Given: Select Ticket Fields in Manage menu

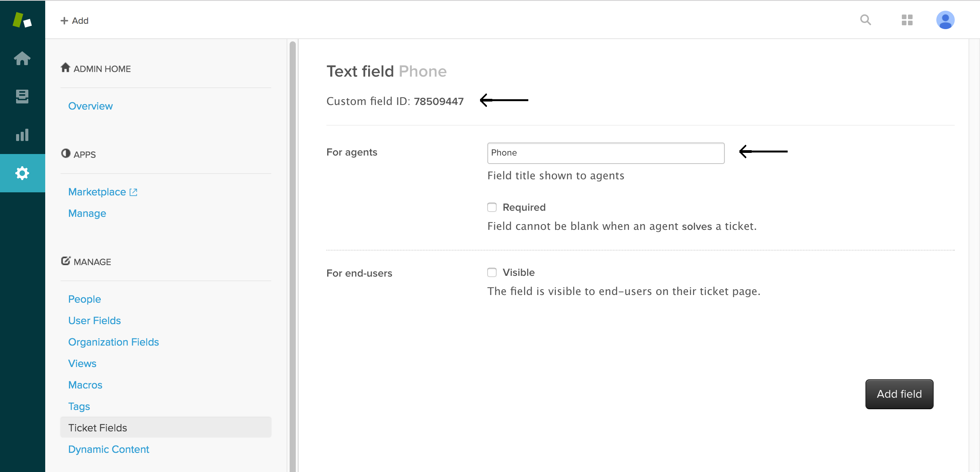Looking at the screenshot, I should (98, 428).
